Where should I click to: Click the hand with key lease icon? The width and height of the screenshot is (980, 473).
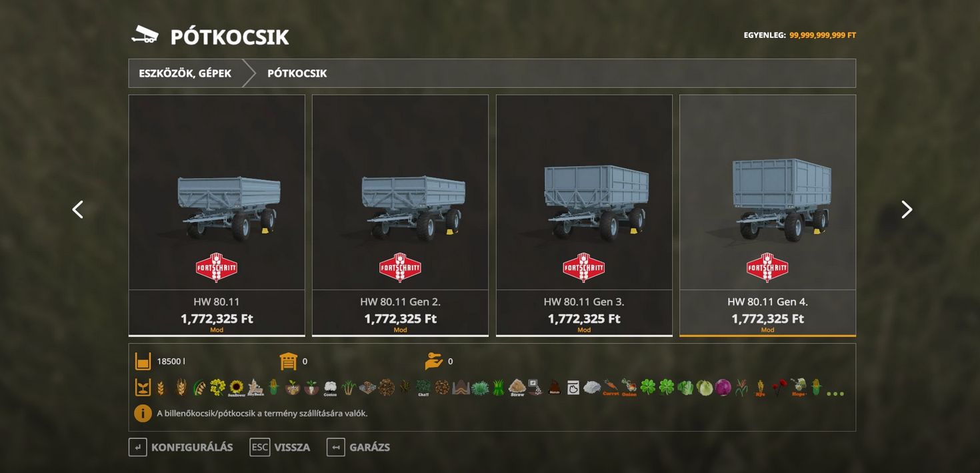[x=433, y=362]
